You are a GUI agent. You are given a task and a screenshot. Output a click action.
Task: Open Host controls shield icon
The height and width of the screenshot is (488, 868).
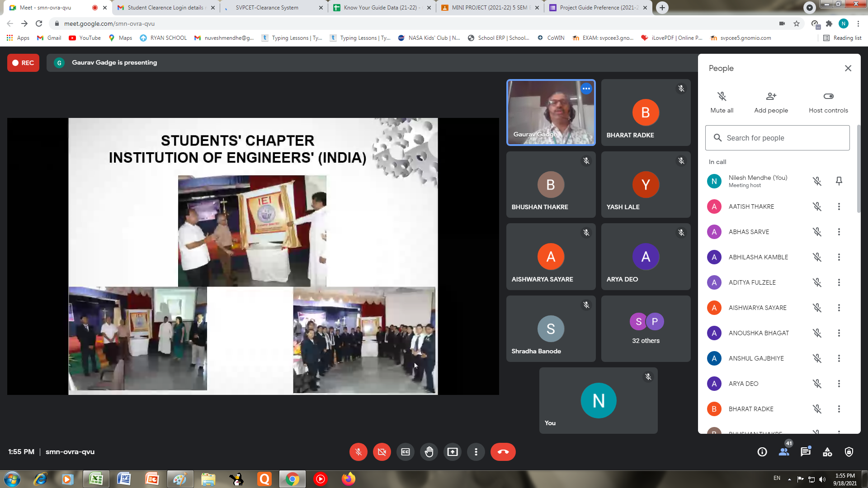pos(849,452)
